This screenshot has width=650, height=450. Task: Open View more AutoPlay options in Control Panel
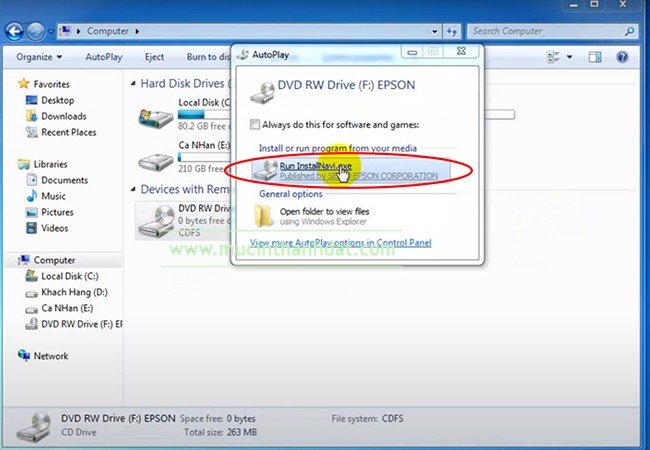click(340, 243)
